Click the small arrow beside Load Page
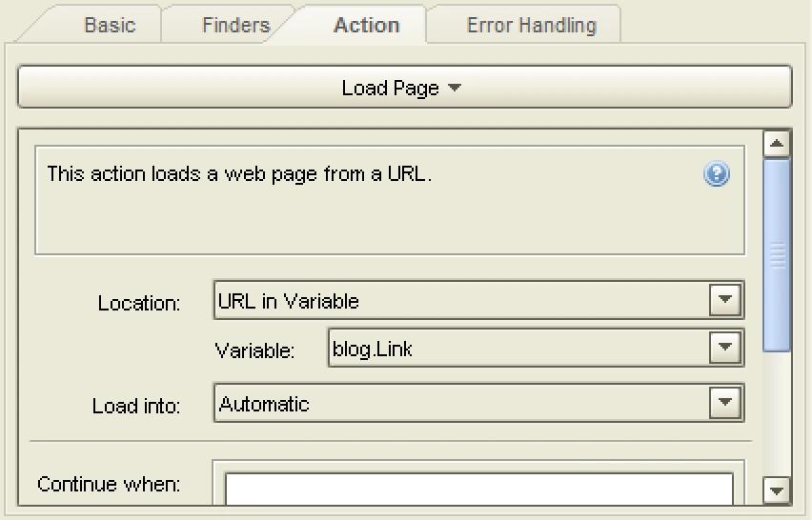This screenshot has width=812, height=520. [455, 88]
